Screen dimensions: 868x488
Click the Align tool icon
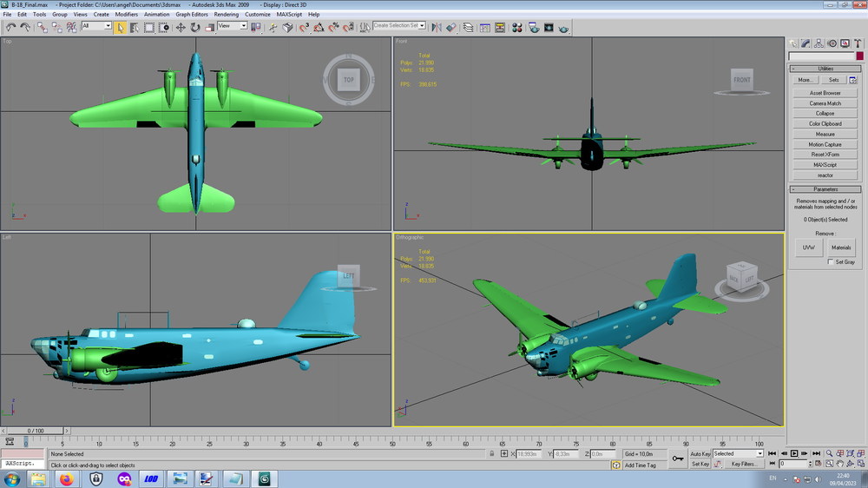(451, 27)
